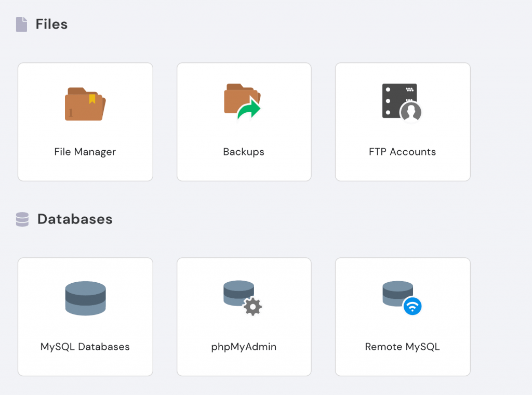The width and height of the screenshot is (532, 395).
Task: Click the MySQL Databases cylinder icon
Action: click(x=85, y=298)
